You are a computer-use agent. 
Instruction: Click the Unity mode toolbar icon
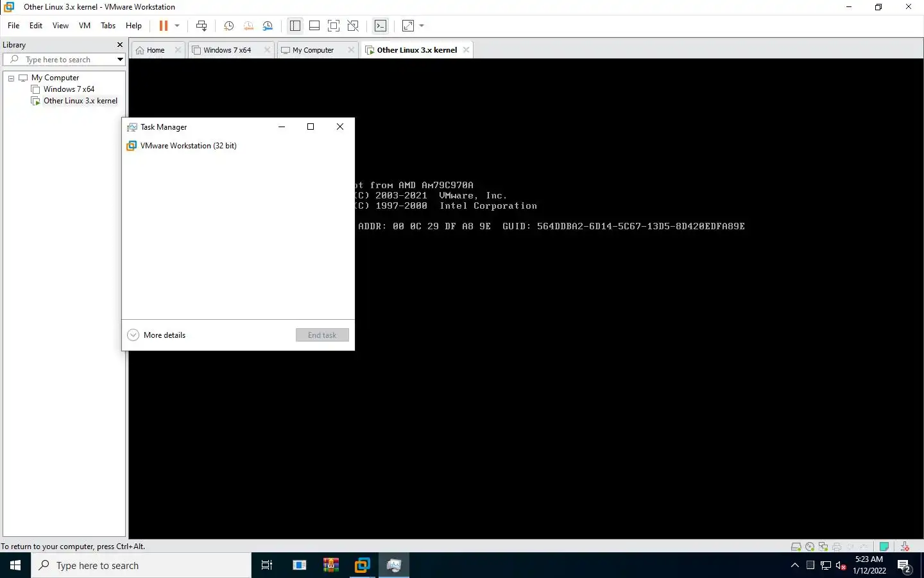click(x=353, y=26)
